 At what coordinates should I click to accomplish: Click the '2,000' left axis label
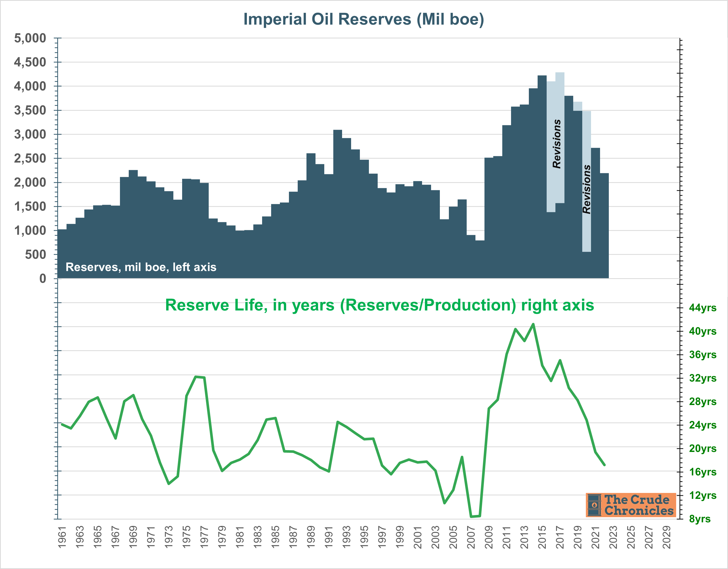tap(30, 183)
